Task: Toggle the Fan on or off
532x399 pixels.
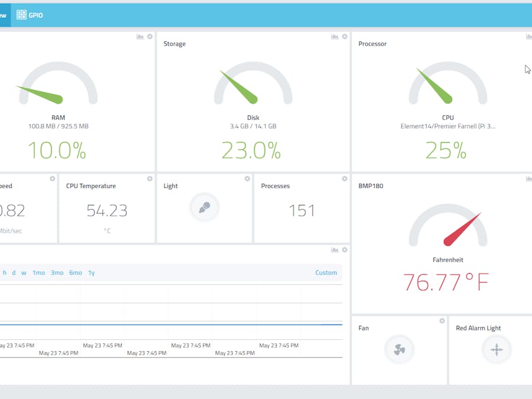Action: pos(399,349)
